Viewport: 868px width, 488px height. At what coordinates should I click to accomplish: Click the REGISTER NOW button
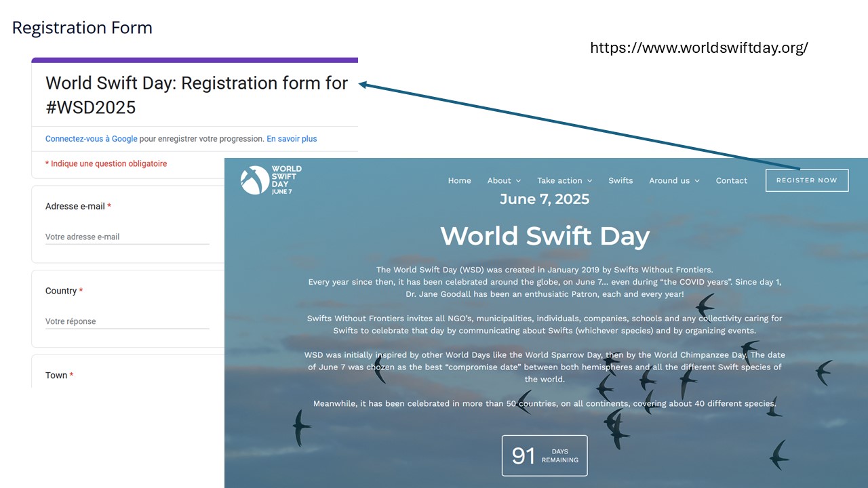(807, 180)
